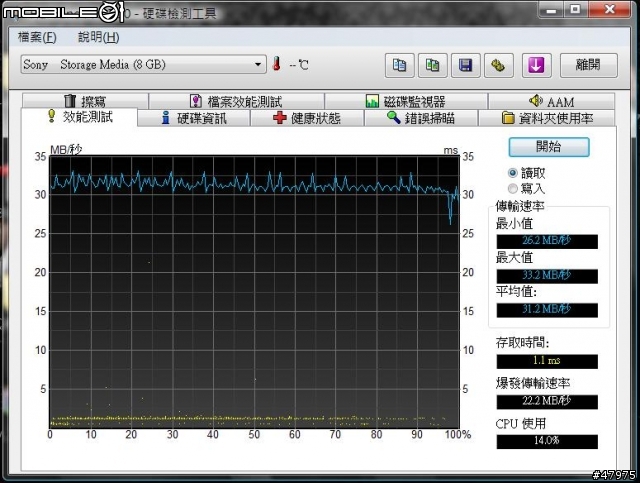Click the copy text to clipboard icon
The width and height of the screenshot is (640, 483).
400,65
